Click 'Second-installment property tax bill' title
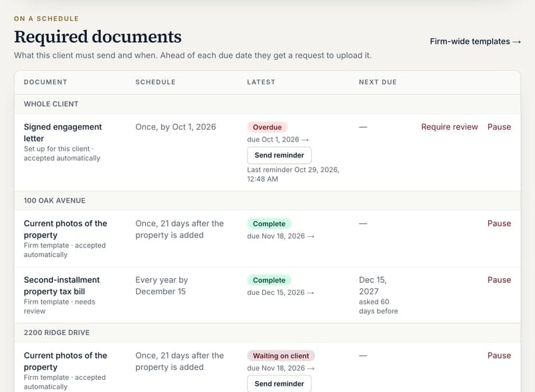 tap(62, 286)
